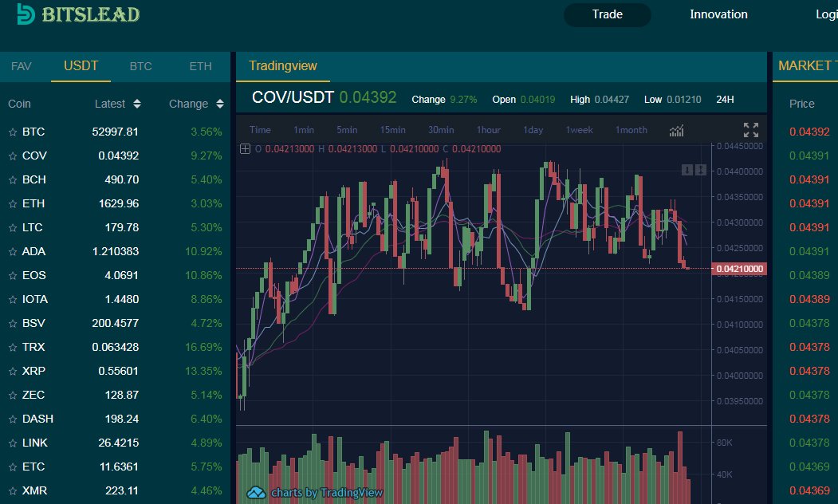838x504 pixels.
Task: Toggle the OHLC legend plus box
Action: point(245,149)
